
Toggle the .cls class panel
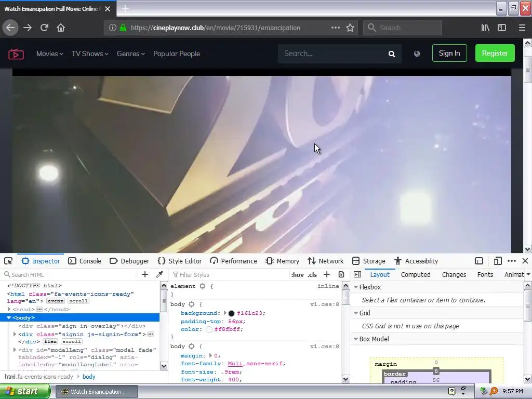point(312,275)
